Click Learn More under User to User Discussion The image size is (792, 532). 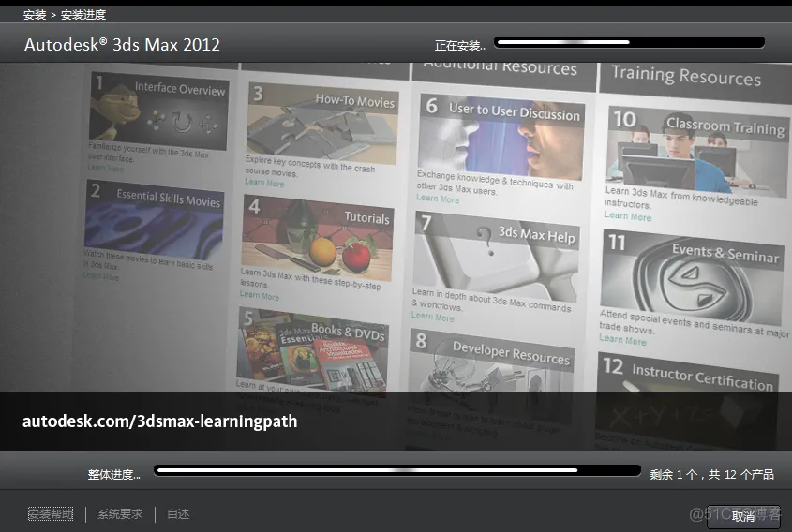click(438, 199)
